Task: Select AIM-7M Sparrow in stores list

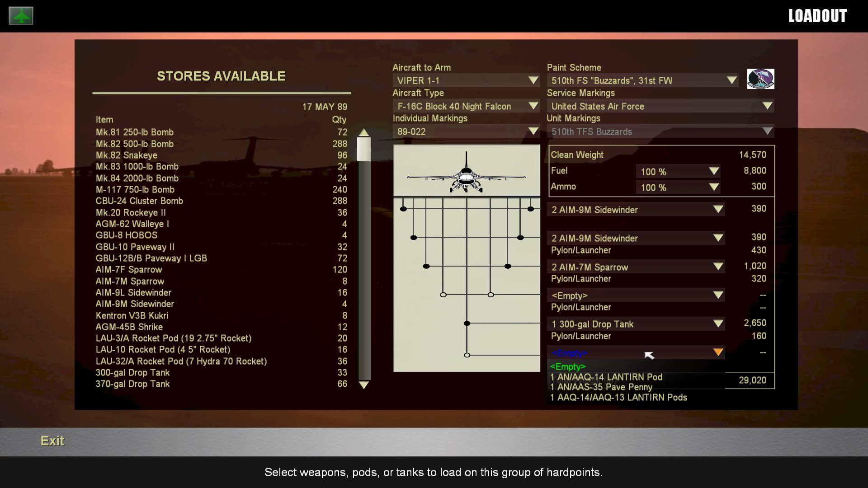Action: [x=222, y=281]
